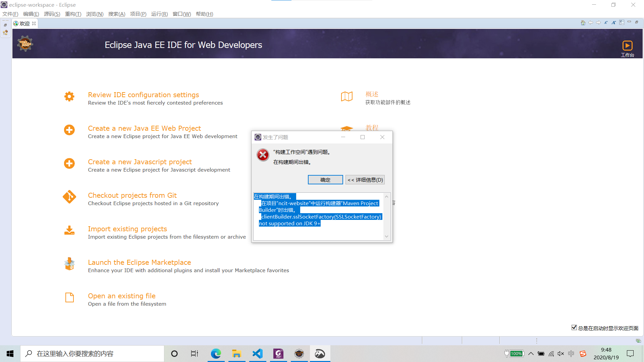
Task: Click the open file document icon
Action: click(x=69, y=298)
